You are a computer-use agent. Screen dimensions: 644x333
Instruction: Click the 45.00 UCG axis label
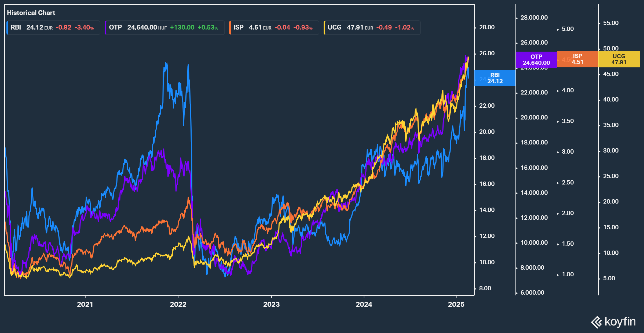(x=611, y=74)
